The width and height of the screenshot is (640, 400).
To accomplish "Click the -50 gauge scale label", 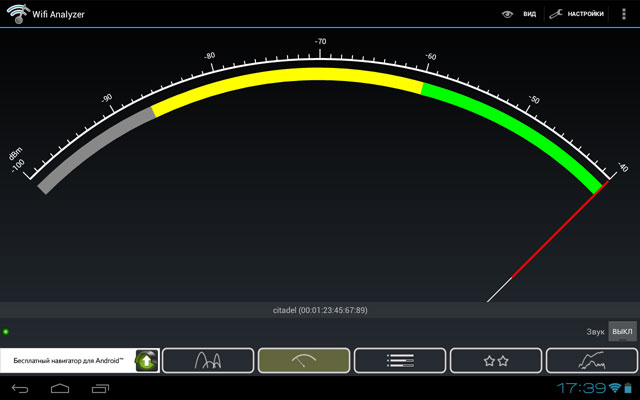I will pyautogui.click(x=534, y=99).
